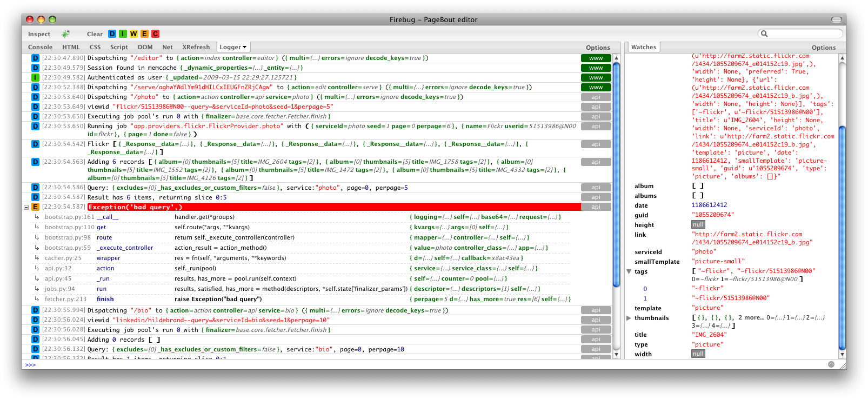Click the search magnifier icon
The width and height of the screenshot is (868, 399).
(764, 34)
